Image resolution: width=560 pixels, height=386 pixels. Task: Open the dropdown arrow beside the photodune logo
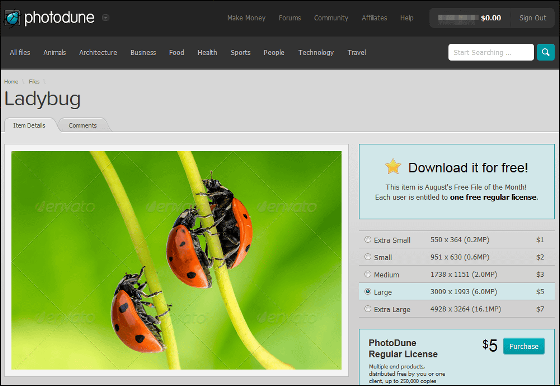tap(105, 17)
